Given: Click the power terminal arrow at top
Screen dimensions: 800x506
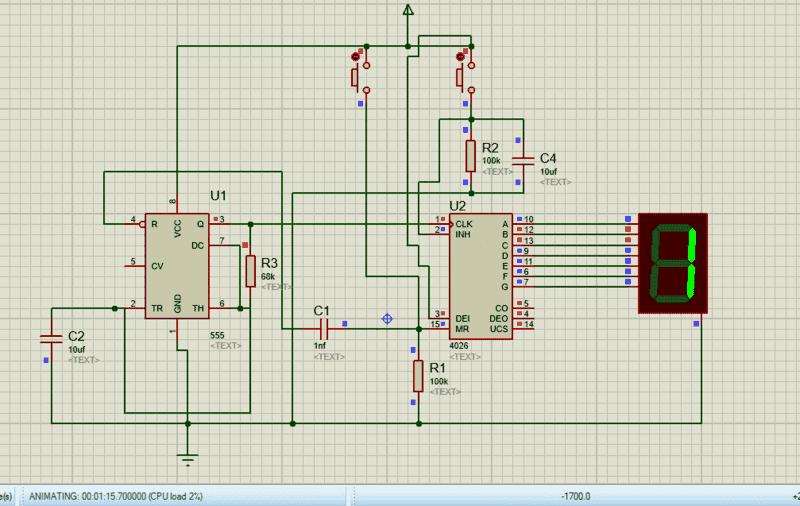Looking at the screenshot, I should point(408,11).
